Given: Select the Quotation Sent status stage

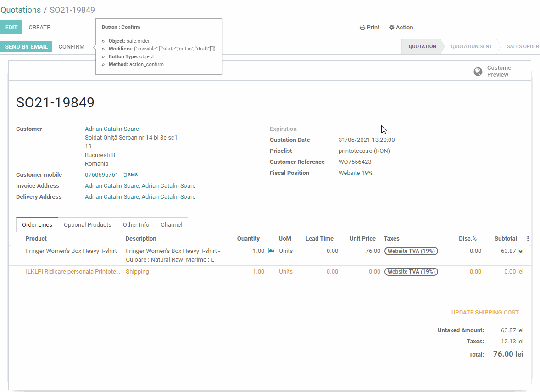Looking at the screenshot, I should pyautogui.click(x=471, y=47).
